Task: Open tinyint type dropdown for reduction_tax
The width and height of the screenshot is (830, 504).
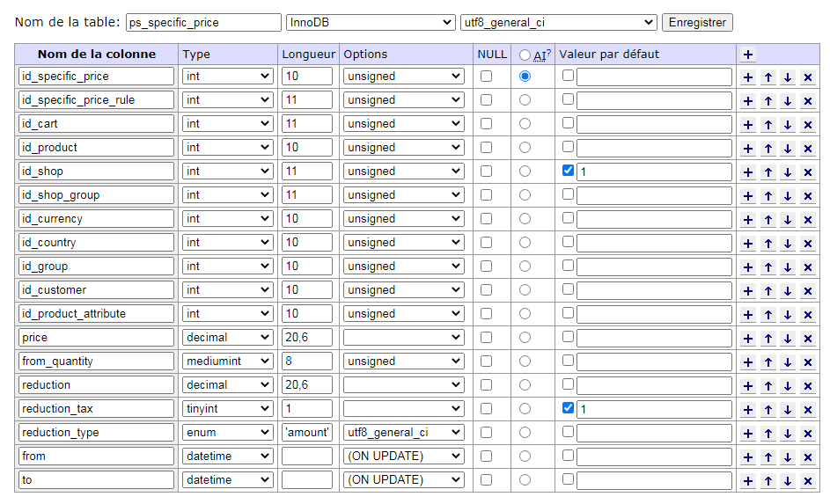Action: pos(228,409)
